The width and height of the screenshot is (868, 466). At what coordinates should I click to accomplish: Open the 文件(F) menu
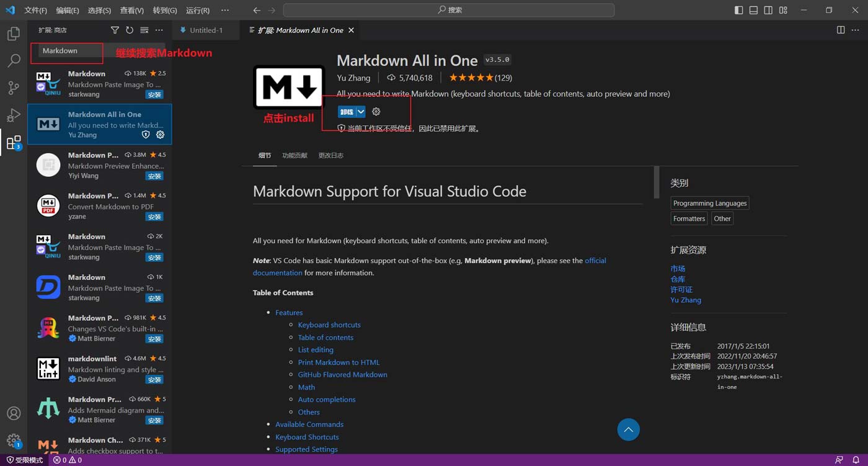(36, 10)
